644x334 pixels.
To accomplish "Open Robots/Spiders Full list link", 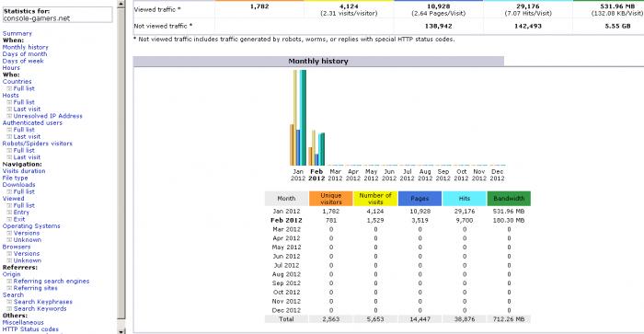I will pyautogui.click(x=24, y=150).
